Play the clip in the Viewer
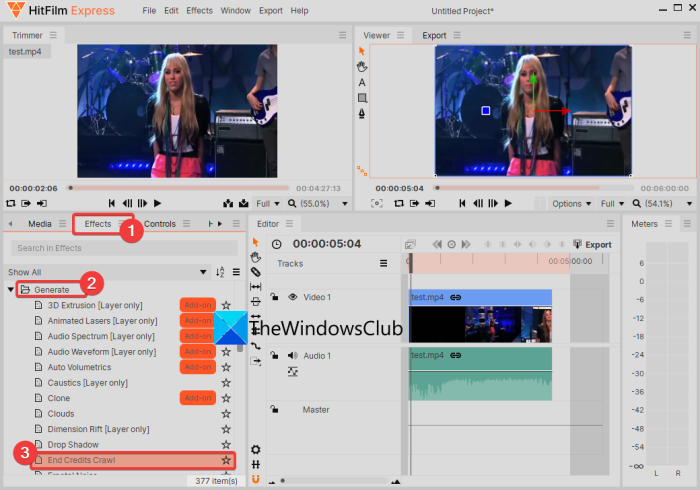The width and height of the screenshot is (700, 490). [510, 203]
